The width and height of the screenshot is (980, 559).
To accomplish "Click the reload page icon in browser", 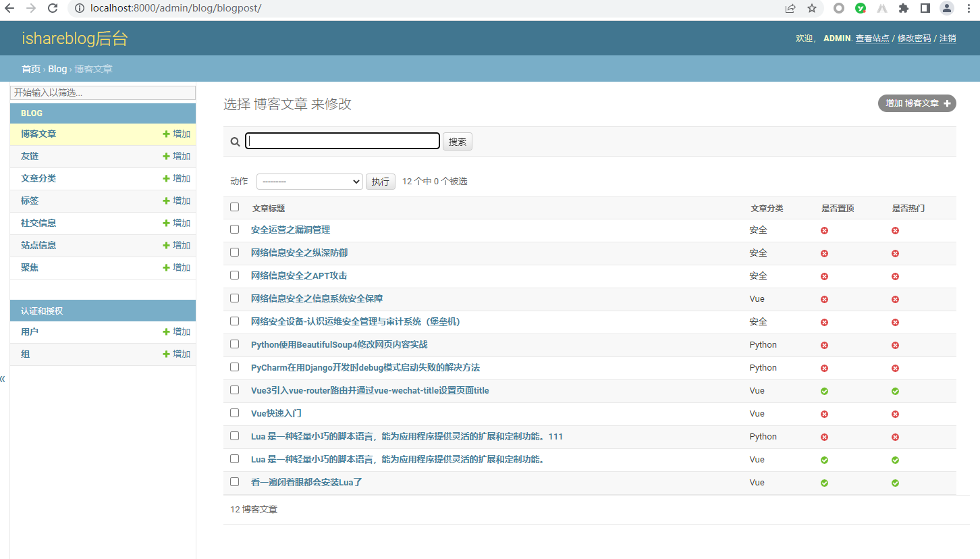I will tap(53, 9).
